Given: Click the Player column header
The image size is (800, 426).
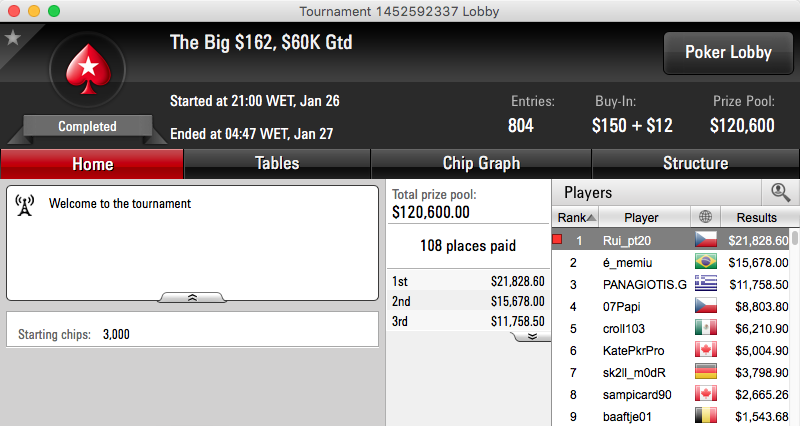Looking at the screenshot, I should pos(641,217).
